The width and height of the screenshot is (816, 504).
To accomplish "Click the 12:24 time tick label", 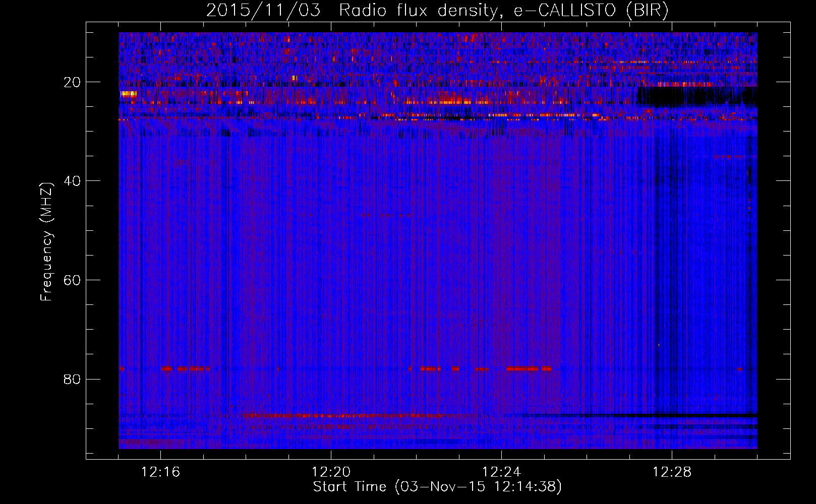I will point(501,472).
